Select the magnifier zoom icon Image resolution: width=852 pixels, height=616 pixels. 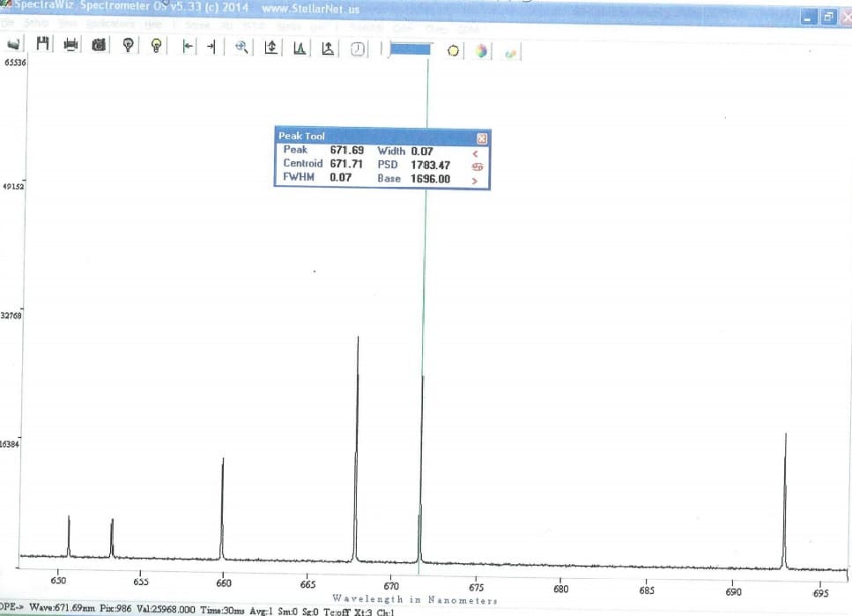click(241, 48)
